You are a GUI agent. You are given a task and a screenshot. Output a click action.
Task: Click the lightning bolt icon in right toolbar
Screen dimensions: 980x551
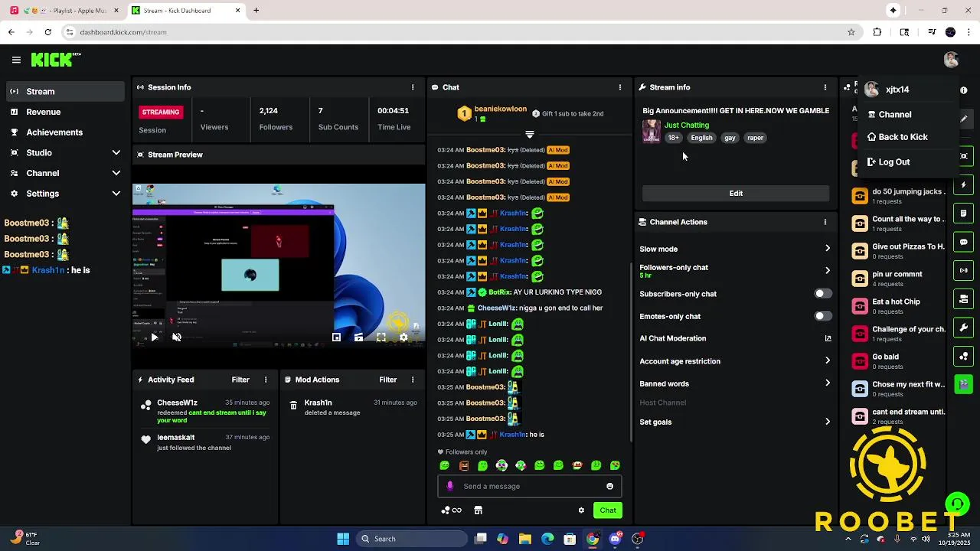pos(964,185)
